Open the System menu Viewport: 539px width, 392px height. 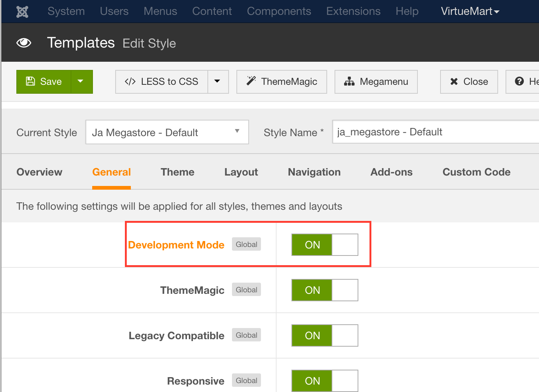[66, 11]
